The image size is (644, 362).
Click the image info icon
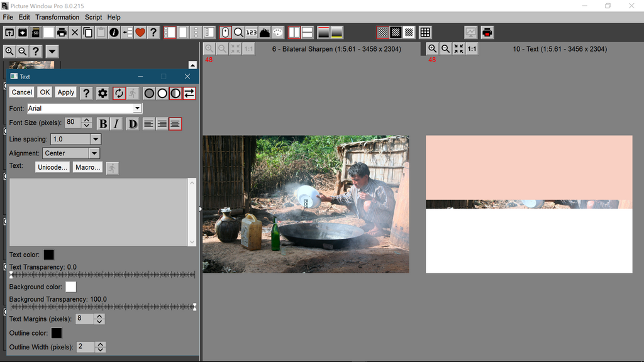coord(114,33)
